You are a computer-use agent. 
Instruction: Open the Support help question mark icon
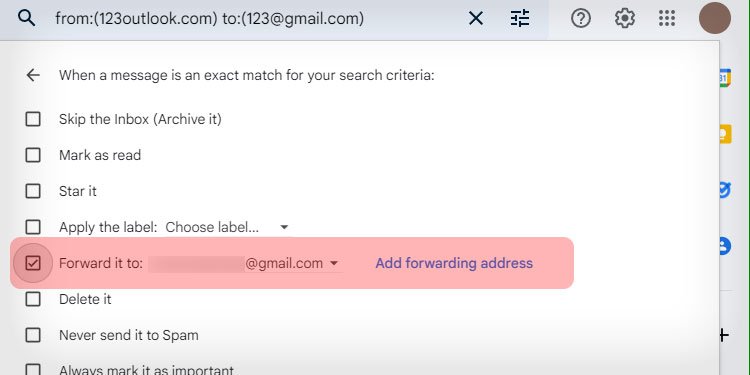pos(581,19)
